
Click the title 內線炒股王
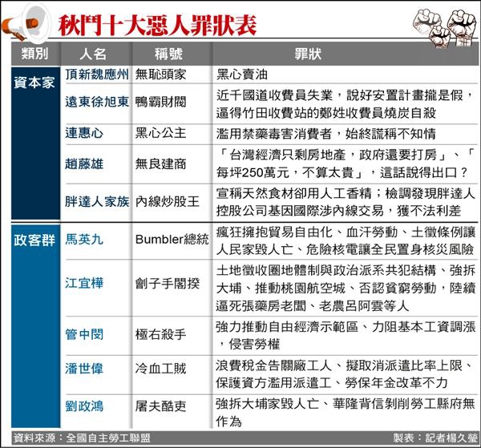click(168, 201)
